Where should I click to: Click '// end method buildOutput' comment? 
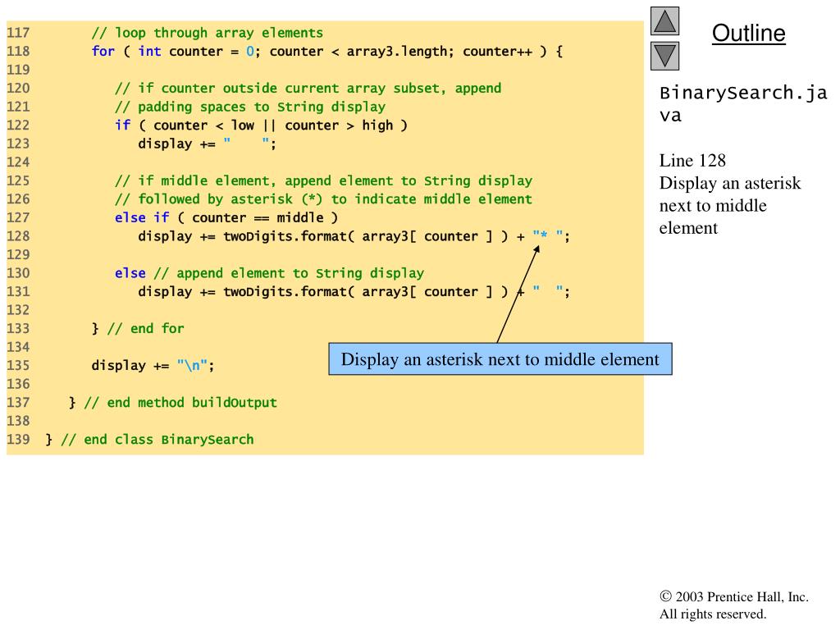click(x=180, y=402)
